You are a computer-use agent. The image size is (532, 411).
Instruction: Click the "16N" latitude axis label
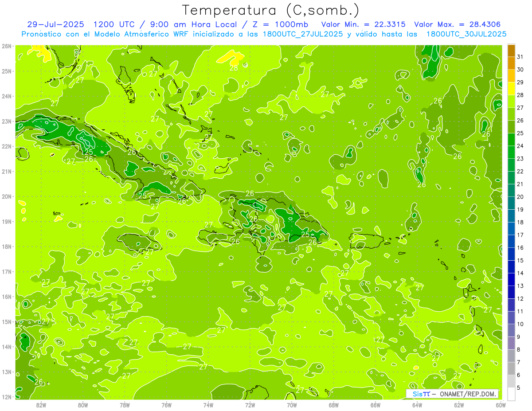pos(6,297)
